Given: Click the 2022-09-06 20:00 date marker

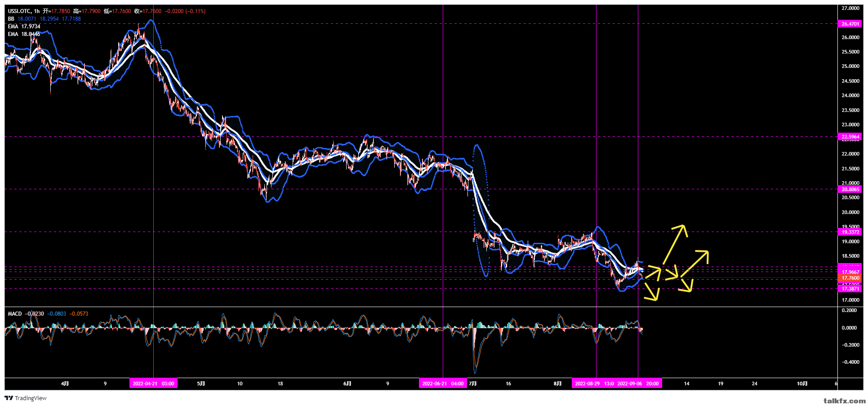Looking at the screenshot, I should (x=638, y=384).
